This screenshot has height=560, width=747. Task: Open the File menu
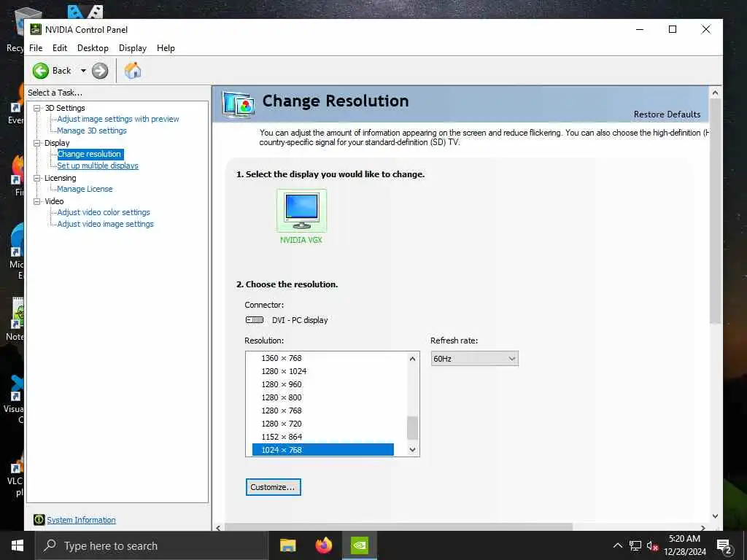36,48
